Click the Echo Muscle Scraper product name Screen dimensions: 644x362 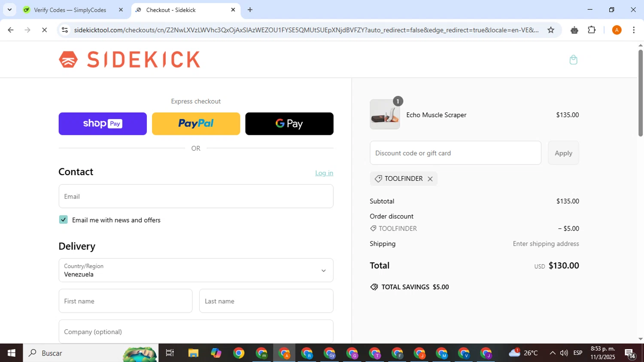tap(436, 115)
